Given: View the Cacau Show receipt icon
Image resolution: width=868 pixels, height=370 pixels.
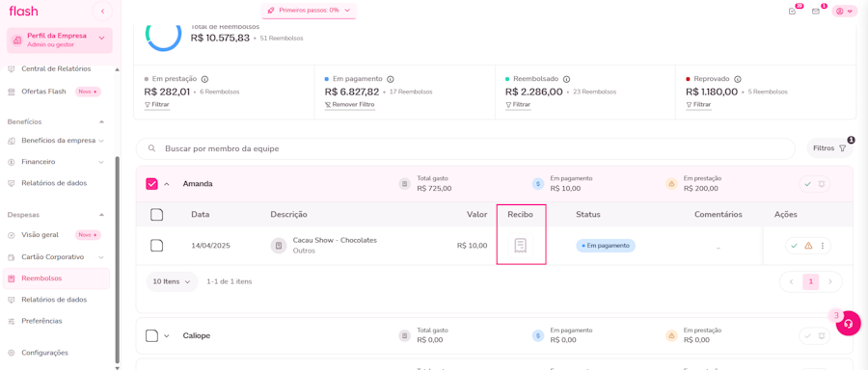Looking at the screenshot, I should pos(520,246).
